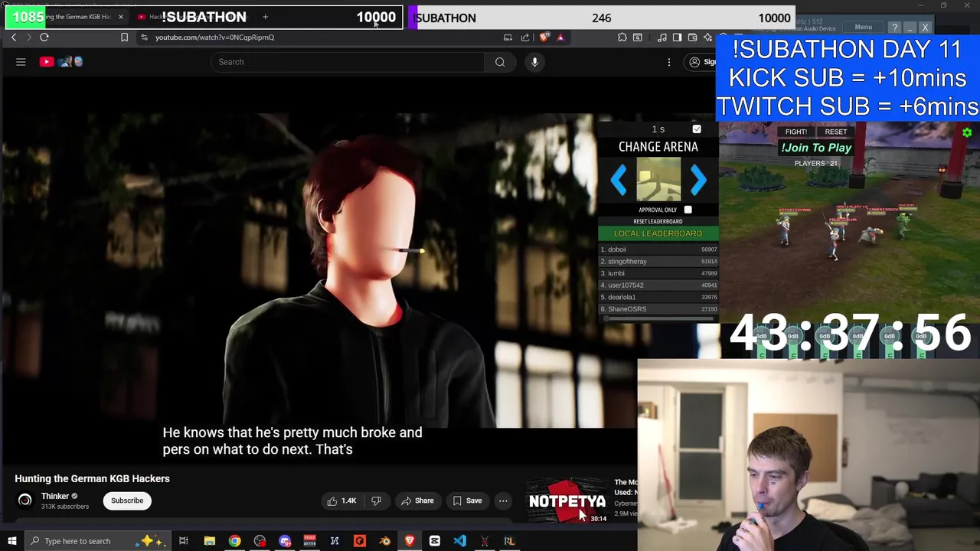Open browser extensions puzzle icon
The height and width of the screenshot is (551, 980).
(x=622, y=37)
